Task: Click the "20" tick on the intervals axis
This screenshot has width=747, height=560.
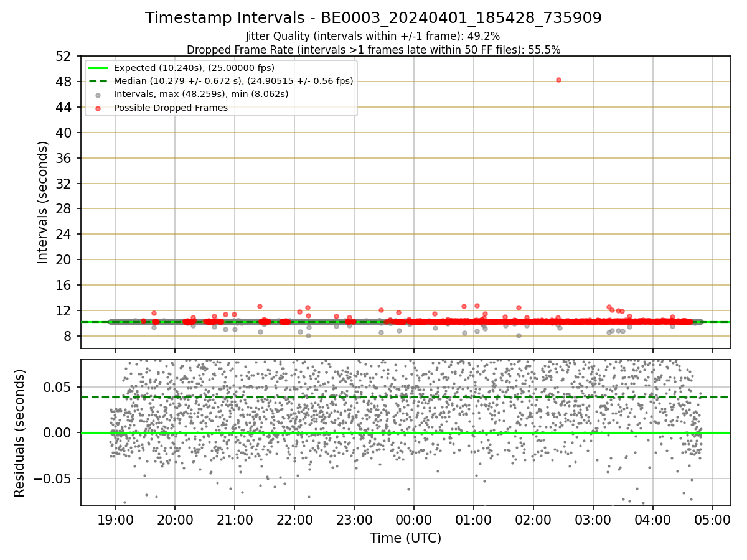Action: pyautogui.click(x=65, y=259)
